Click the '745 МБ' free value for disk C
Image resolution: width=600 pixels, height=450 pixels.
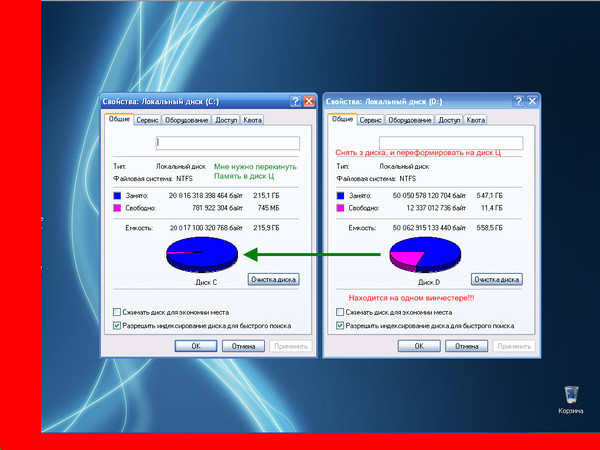(268, 208)
